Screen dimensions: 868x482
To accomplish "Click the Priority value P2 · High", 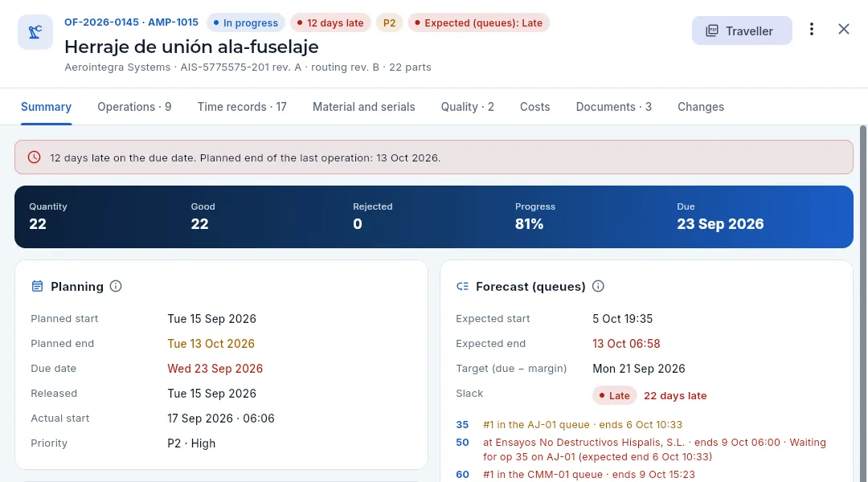I will click(x=191, y=443).
